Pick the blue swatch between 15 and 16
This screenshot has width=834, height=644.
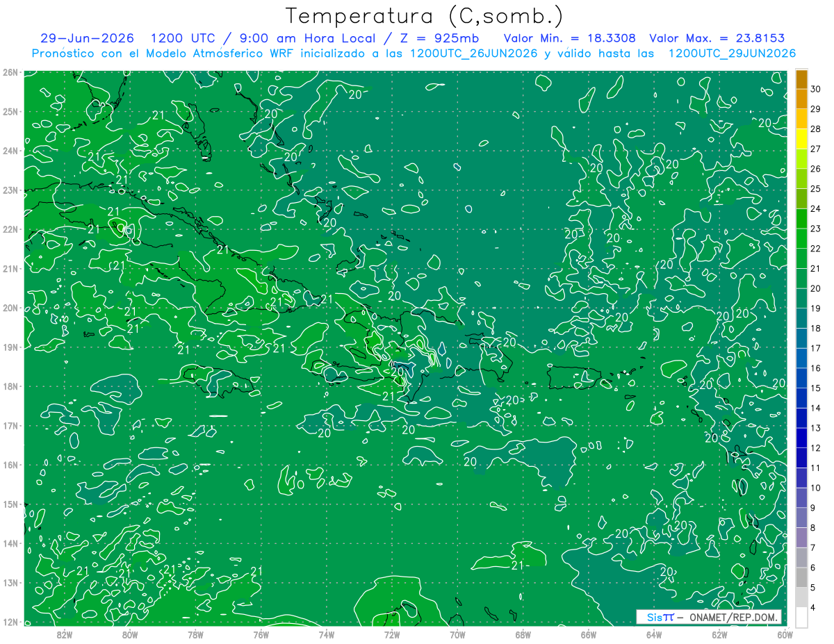point(802,378)
